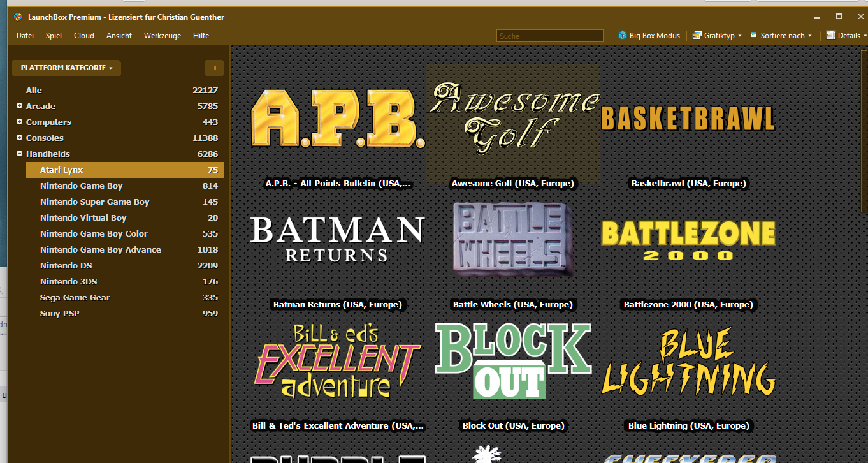
Task: Open the Details dropdown
Action: tap(846, 36)
